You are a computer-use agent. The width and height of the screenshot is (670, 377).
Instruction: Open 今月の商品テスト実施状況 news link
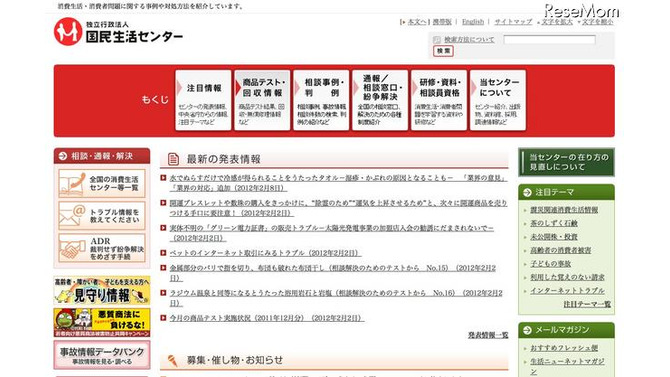267,318
